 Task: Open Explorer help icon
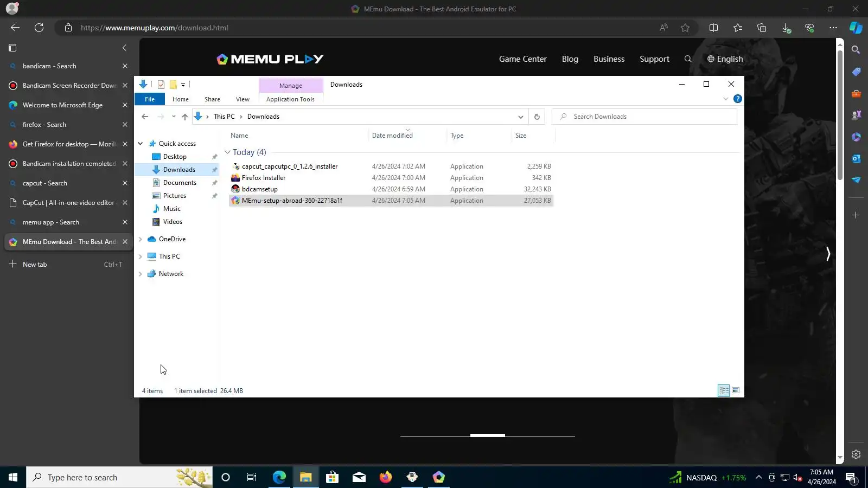pyautogui.click(x=738, y=99)
